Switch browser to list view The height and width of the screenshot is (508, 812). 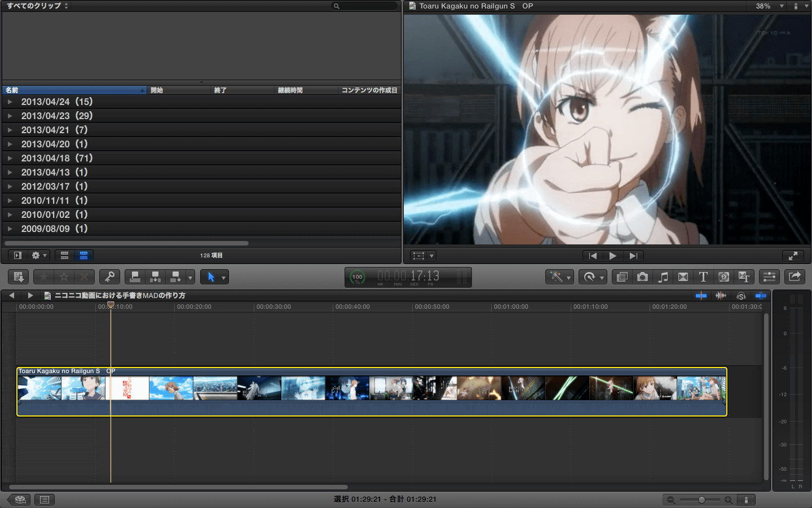[83, 256]
